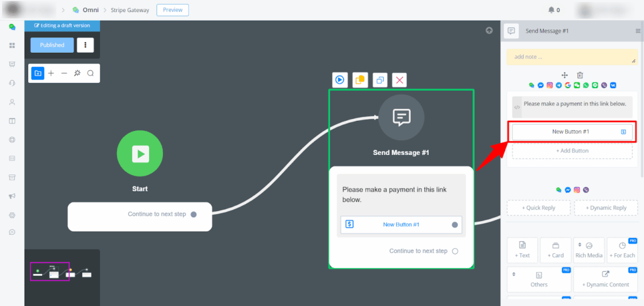This screenshot has width=644, height=306.
Task: Click the flow minimap thumbnail
Action: point(62,272)
